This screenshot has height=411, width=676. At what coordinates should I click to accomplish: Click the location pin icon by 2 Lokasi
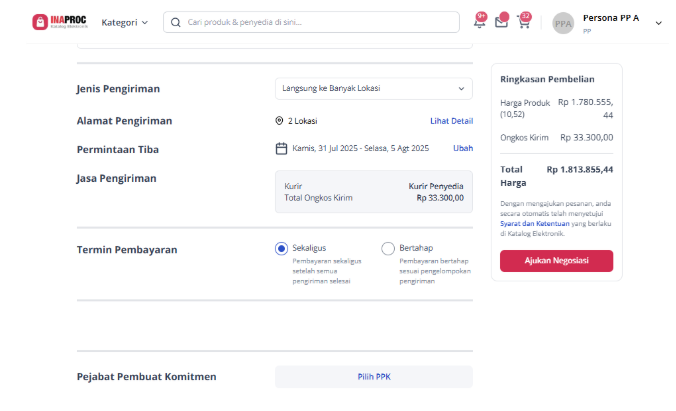tap(279, 121)
